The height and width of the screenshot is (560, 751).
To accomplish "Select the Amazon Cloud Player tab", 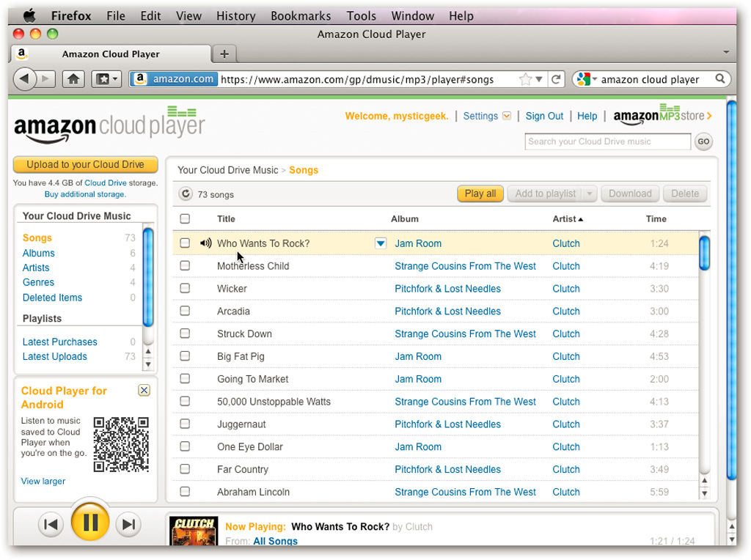I will pyautogui.click(x=111, y=54).
